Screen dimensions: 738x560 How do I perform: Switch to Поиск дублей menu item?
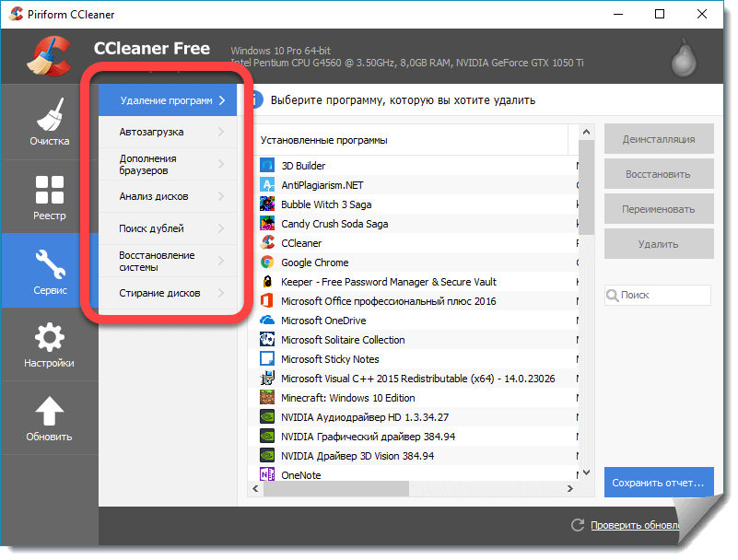[152, 228]
